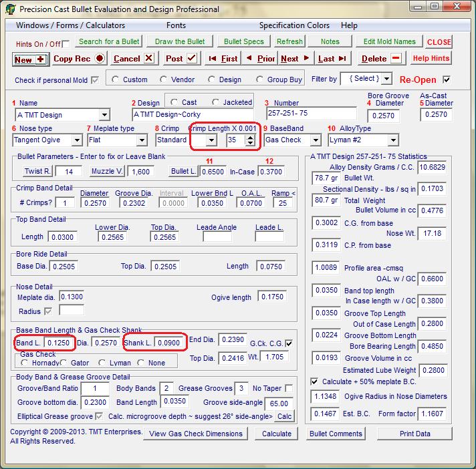Click the New record button with plus icon
The height and width of the screenshot is (469, 476).
[x=30, y=59]
